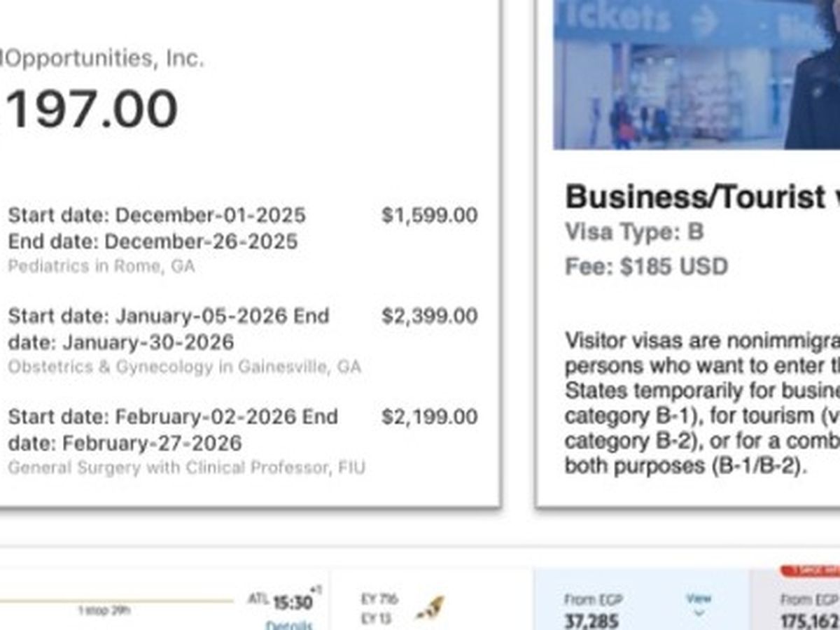This screenshot has width=840, height=630.
Task: Open the flight Details link
Action: [x=288, y=624]
